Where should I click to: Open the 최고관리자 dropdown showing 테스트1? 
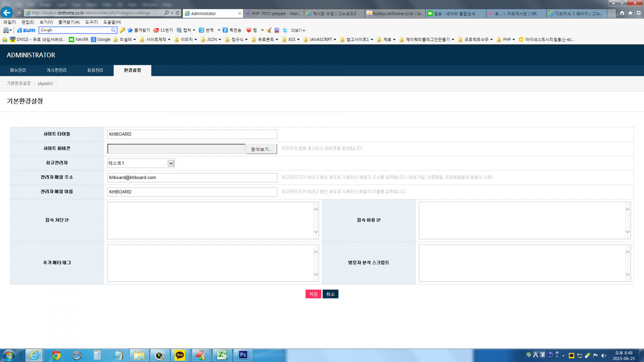tap(140, 163)
